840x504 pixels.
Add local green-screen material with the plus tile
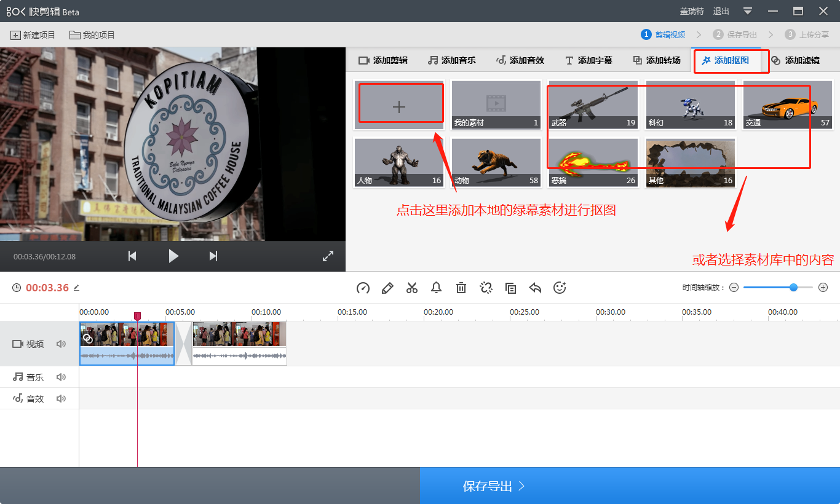[399, 104]
